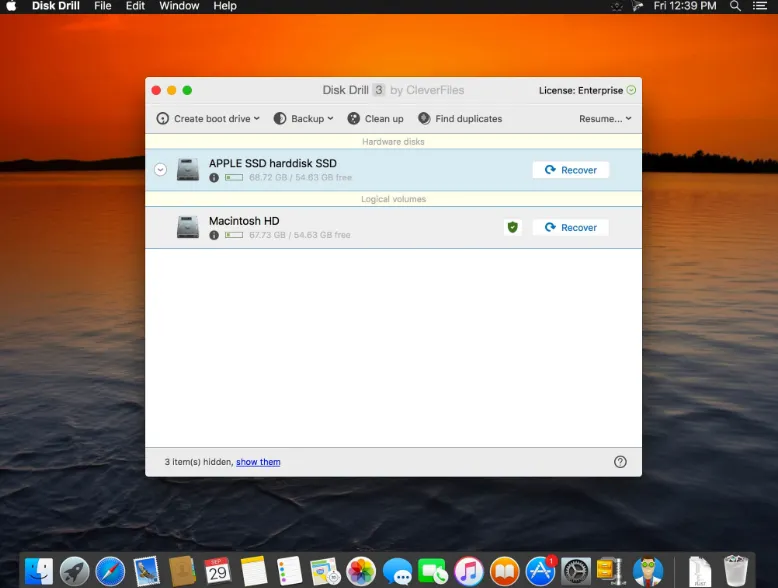Open Calendar showing 29 in the Dock
This screenshot has height=588, width=778.
tap(218, 571)
